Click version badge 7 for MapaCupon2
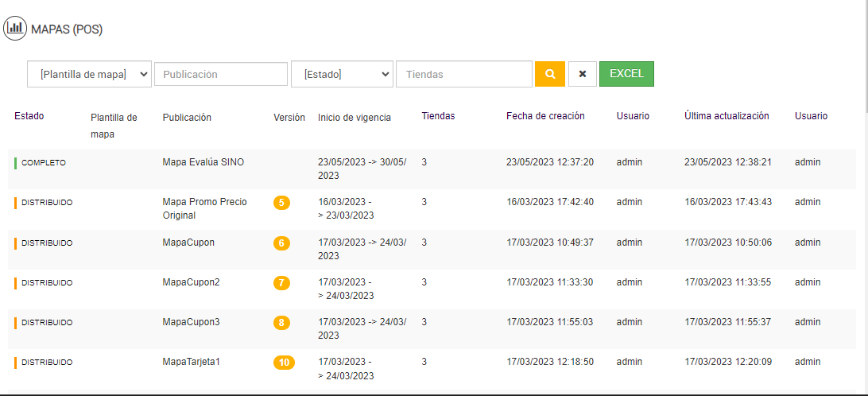868x396 pixels. coord(281,282)
